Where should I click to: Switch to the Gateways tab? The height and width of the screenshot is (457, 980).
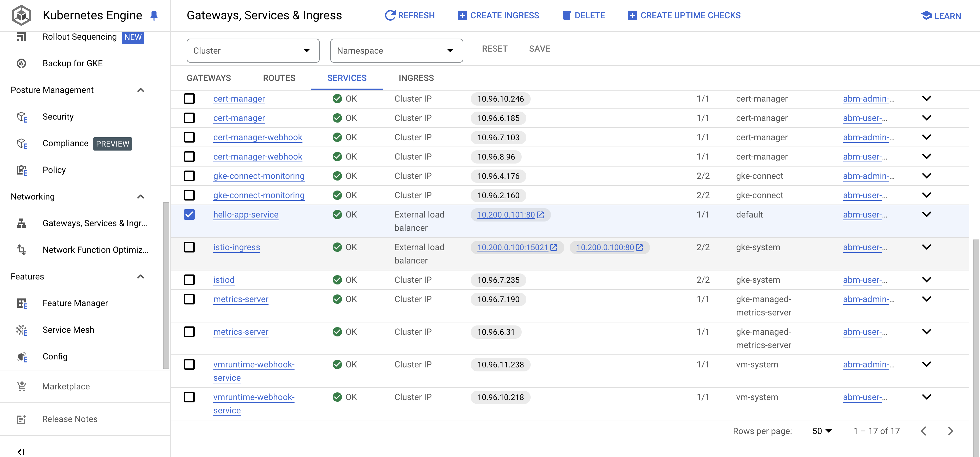click(x=208, y=78)
